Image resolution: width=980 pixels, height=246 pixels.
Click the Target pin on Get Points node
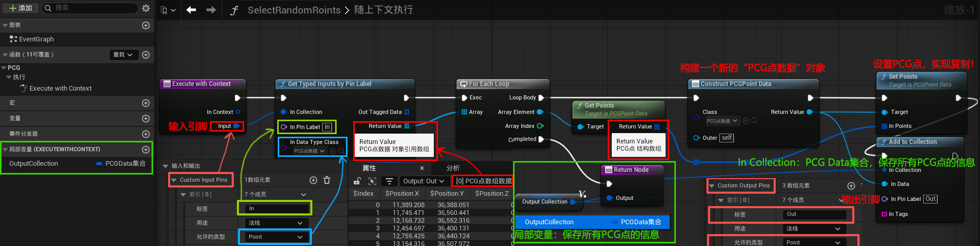coord(581,126)
